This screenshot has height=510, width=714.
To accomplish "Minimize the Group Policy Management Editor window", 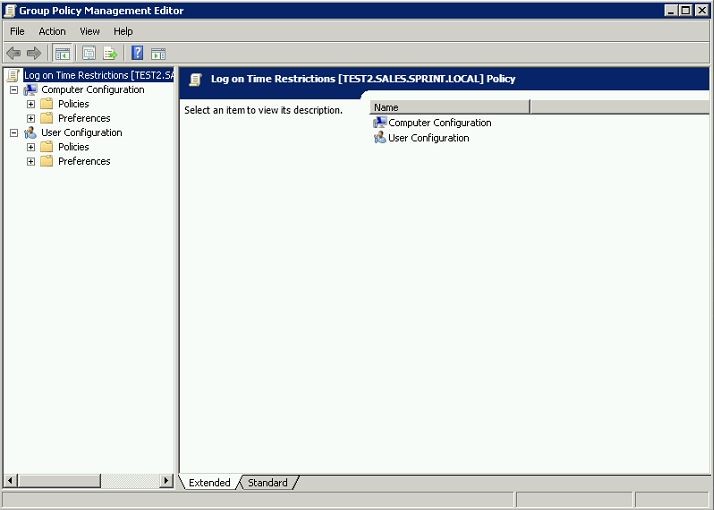I will coord(671,10).
